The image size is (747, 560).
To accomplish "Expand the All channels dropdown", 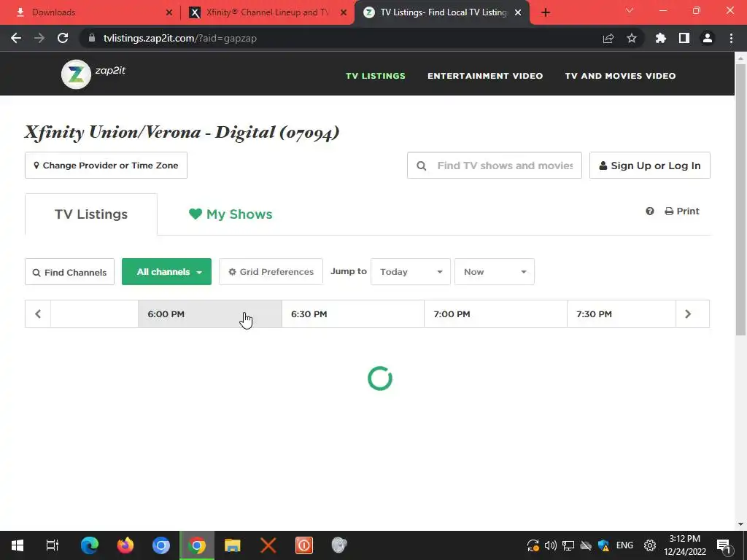I will click(167, 272).
